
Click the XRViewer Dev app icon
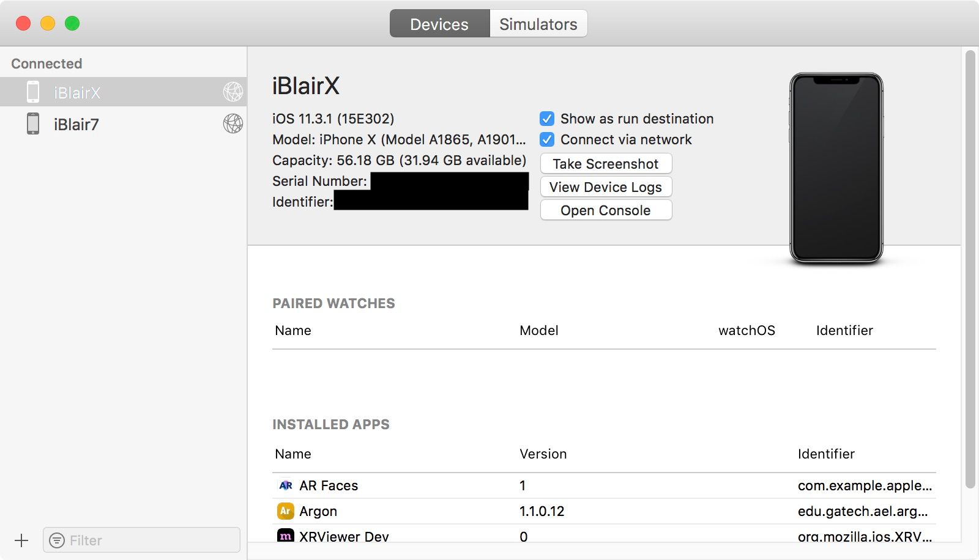(285, 536)
